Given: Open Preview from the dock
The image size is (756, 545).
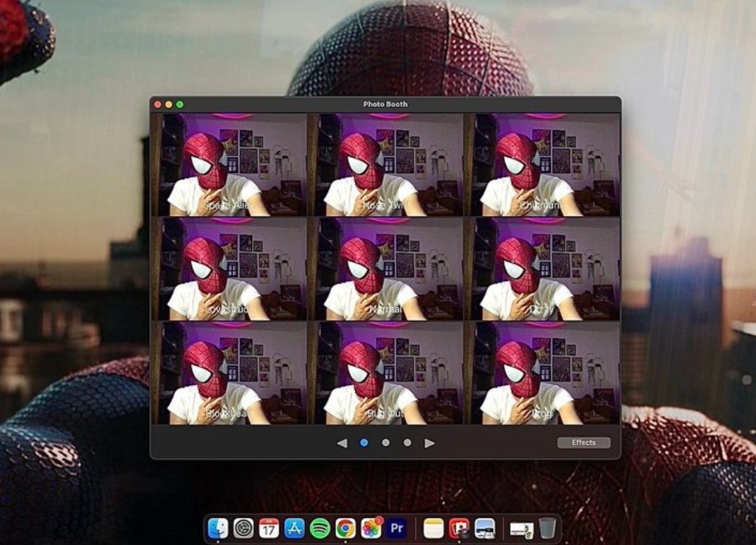Looking at the screenshot, I should 484,528.
